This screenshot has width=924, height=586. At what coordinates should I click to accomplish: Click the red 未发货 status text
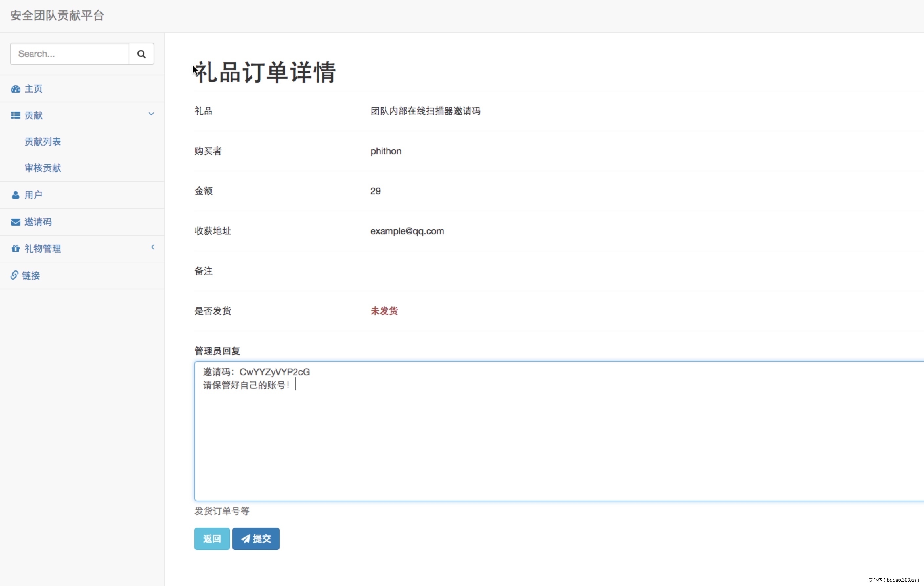[384, 311]
